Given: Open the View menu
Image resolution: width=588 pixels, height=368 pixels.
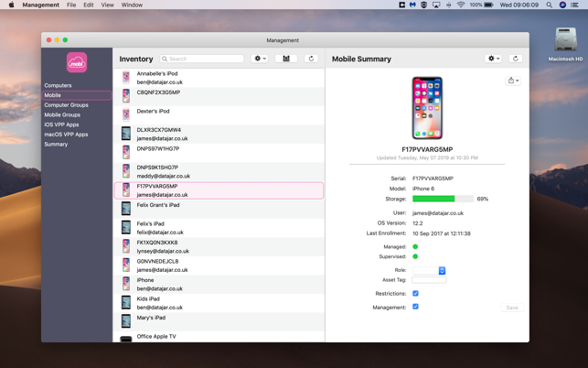Looking at the screenshot, I should [x=107, y=5].
